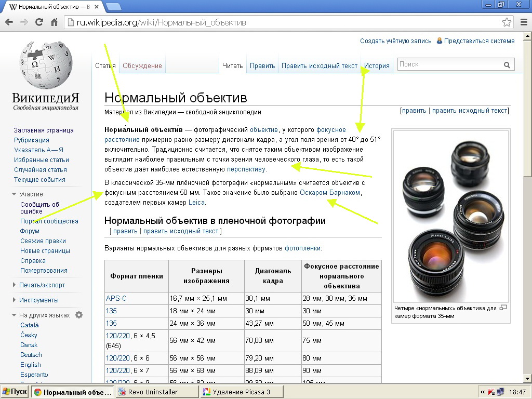Select the Читать tab
The height and width of the screenshot is (399, 532).
[232, 65]
